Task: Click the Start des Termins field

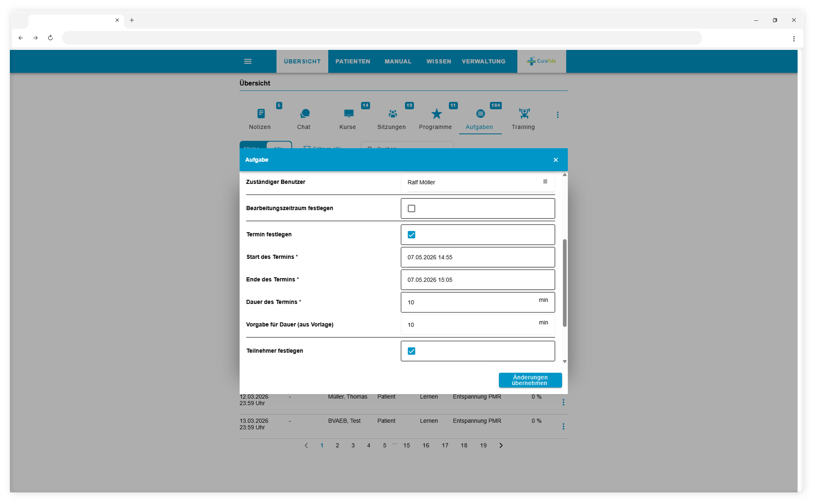Action: 477,257
